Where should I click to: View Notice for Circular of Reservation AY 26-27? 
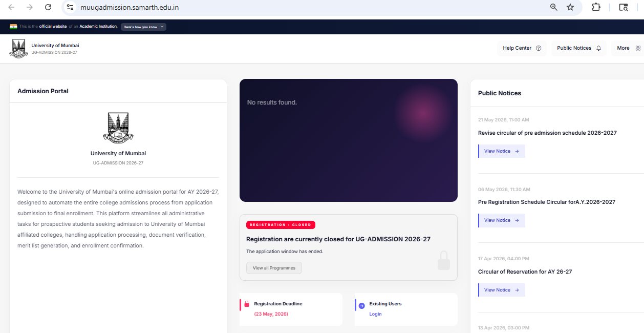coord(502,290)
